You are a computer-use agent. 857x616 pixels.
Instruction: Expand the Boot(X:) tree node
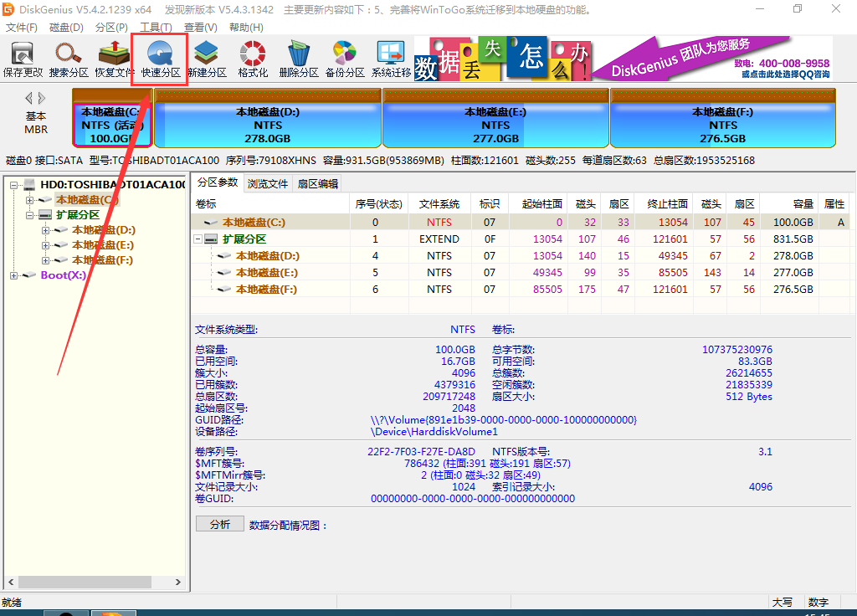click(13, 275)
